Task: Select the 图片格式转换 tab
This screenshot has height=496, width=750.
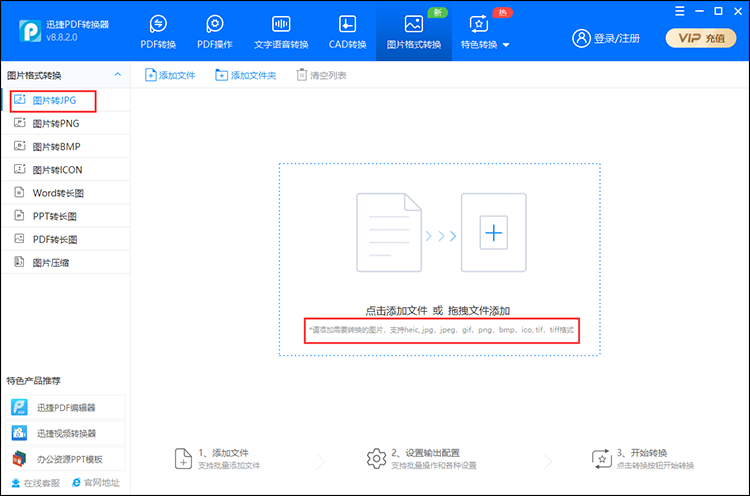Action: (x=414, y=32)
